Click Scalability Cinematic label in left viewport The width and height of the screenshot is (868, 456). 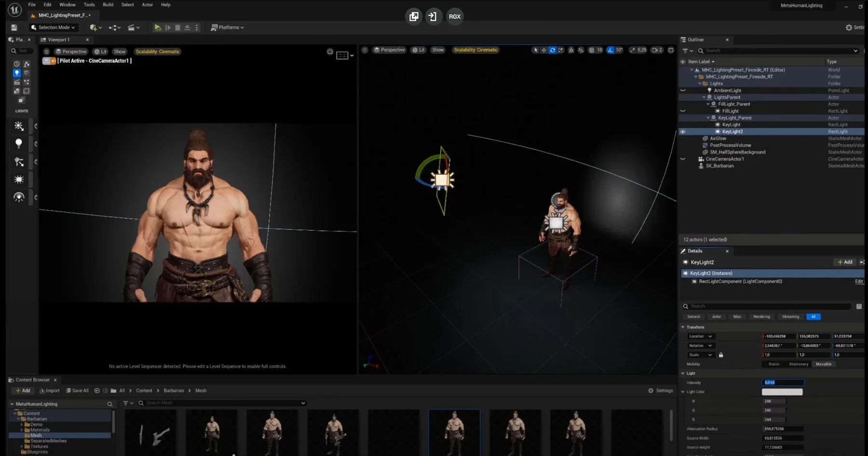(158, 52)
